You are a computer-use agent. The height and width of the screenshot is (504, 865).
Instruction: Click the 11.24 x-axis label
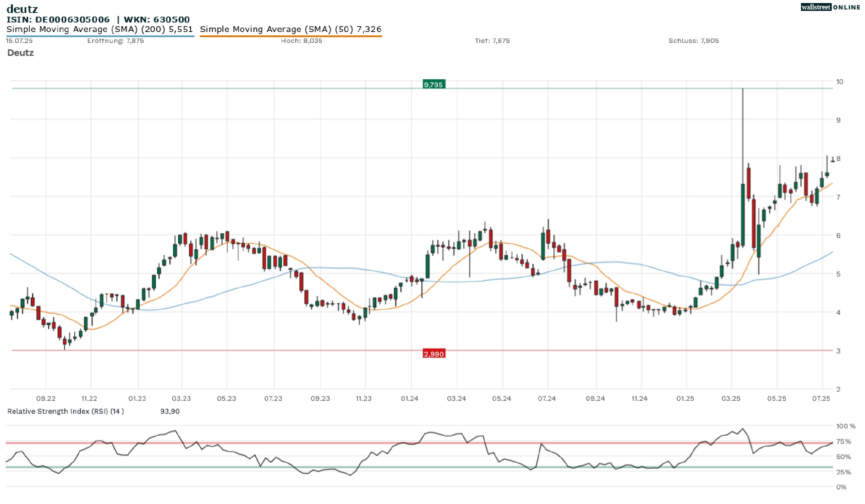point(639,398)
